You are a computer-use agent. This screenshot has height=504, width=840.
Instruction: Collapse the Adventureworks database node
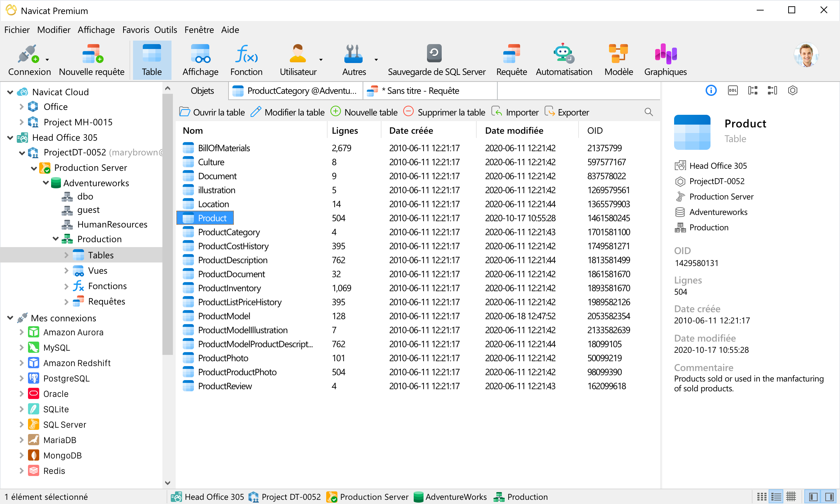(46, 183)
